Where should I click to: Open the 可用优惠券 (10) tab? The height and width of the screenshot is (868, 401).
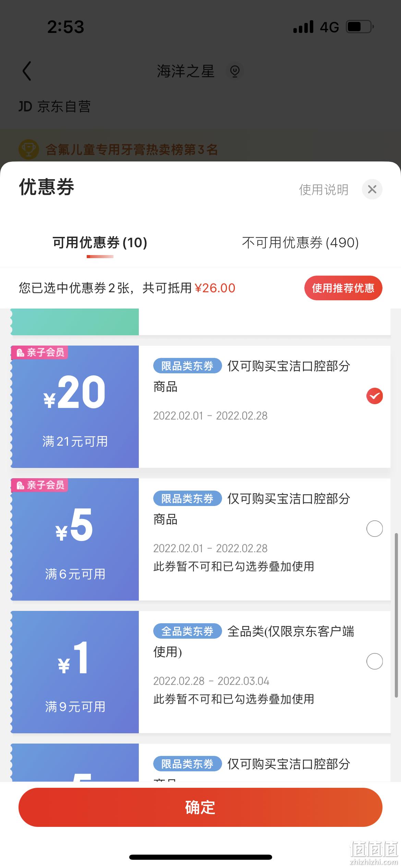[x=100, y=243]
